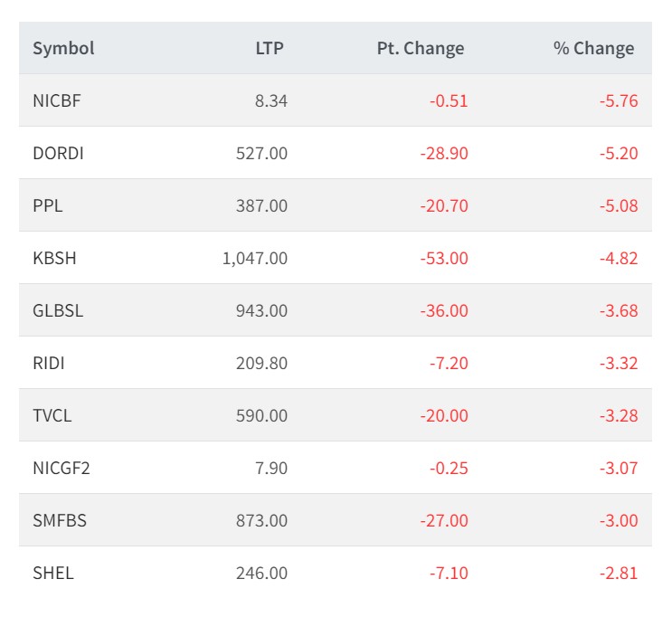Click the Pt. Change column header
This screenshot has width=672, height=617.
click(x=421, y=49)
